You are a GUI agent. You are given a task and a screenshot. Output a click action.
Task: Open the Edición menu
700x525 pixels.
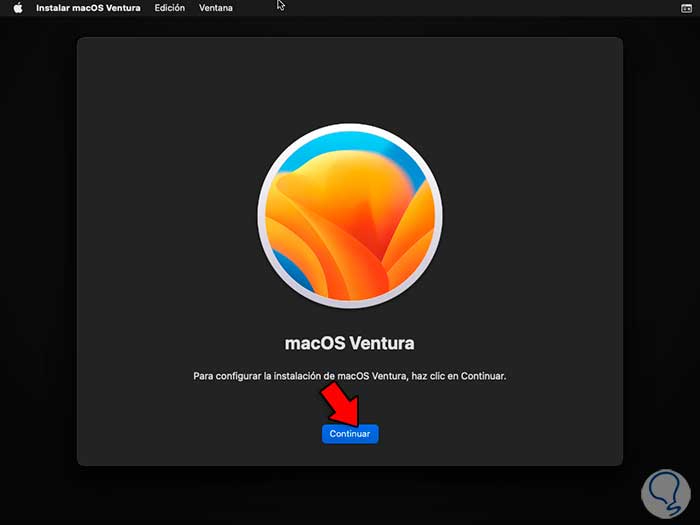(x=170, y=8)
